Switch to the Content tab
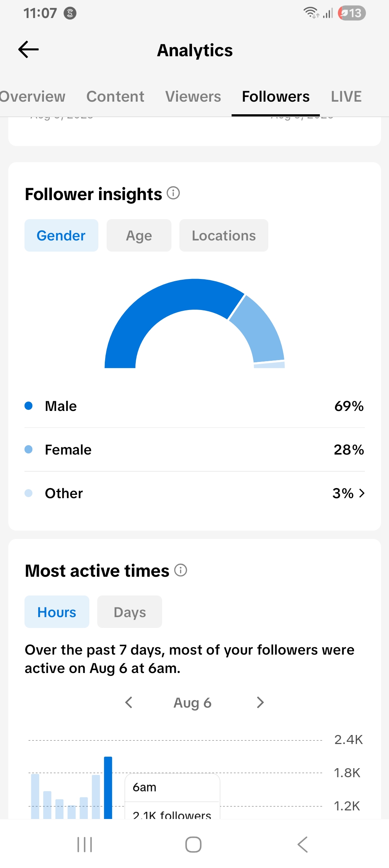 pos(115,97)
